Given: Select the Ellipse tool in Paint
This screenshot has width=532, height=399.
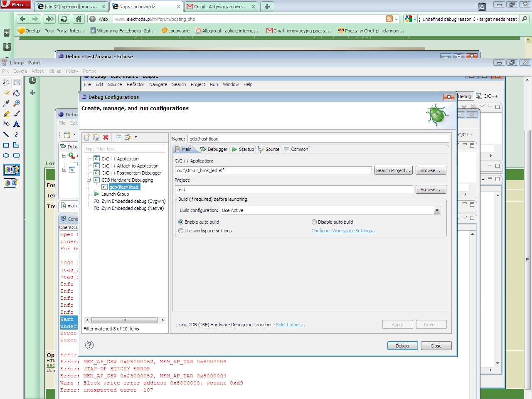Looking at the screenshot, I should click(x=6, y=155).
